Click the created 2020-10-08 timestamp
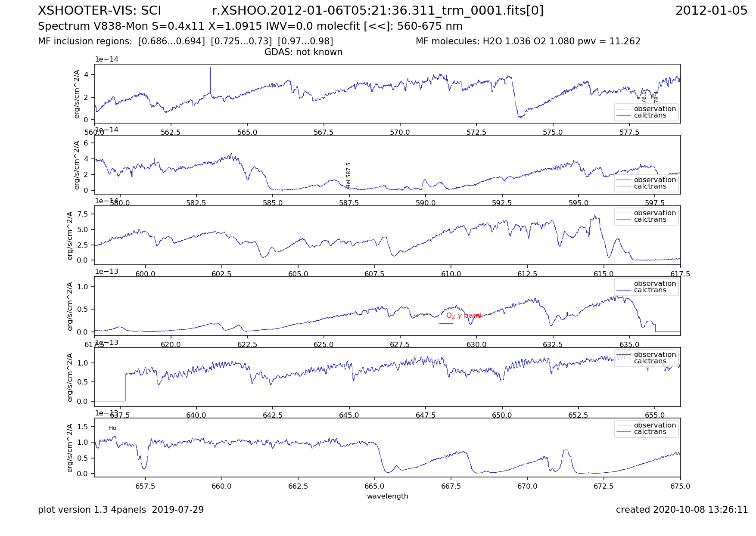The width and height of the screenshot is (756, 536). (x=681, y=510)
